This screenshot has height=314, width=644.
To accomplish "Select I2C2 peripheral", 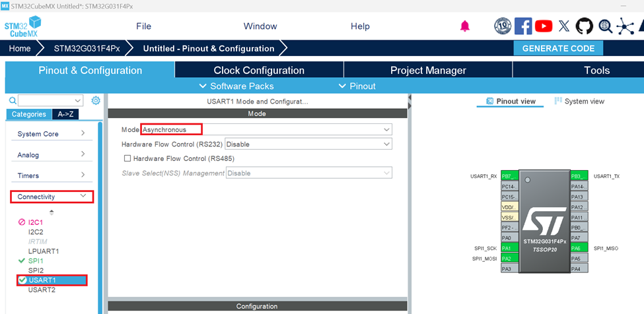I will tap(36, 232).
